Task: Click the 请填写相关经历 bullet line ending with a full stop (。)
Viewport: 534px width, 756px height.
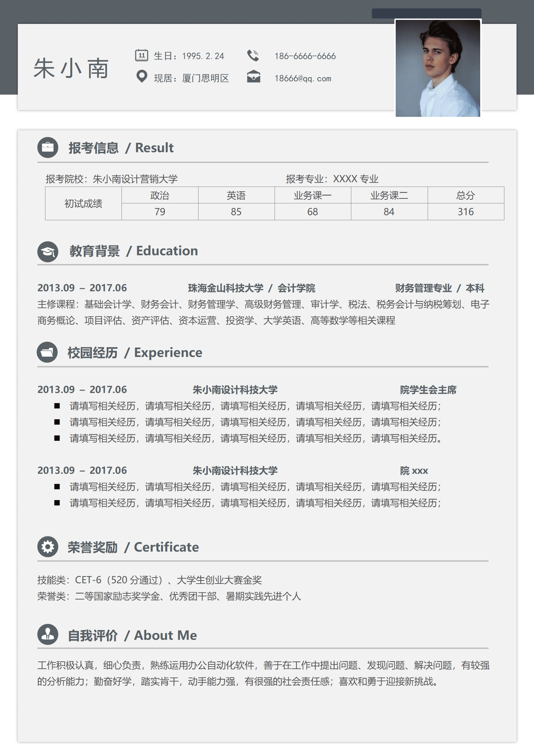Action: click(x=256, y=438)
